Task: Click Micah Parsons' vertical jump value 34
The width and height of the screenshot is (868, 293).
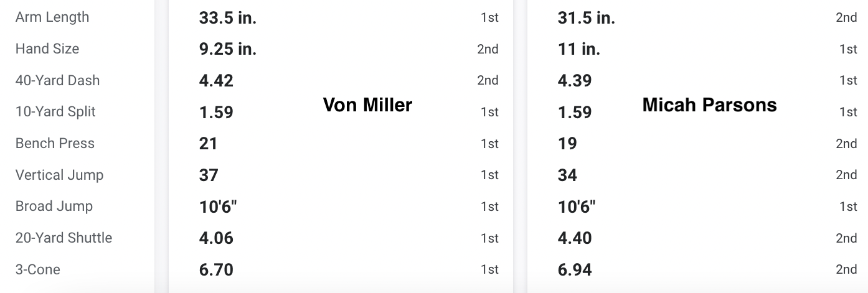Action: point(567,175)
